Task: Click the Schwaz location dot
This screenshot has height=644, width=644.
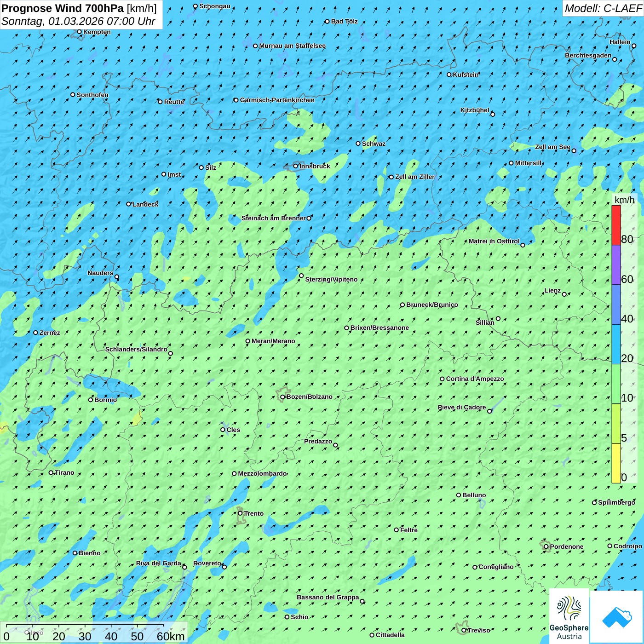Action: point(358,144)
